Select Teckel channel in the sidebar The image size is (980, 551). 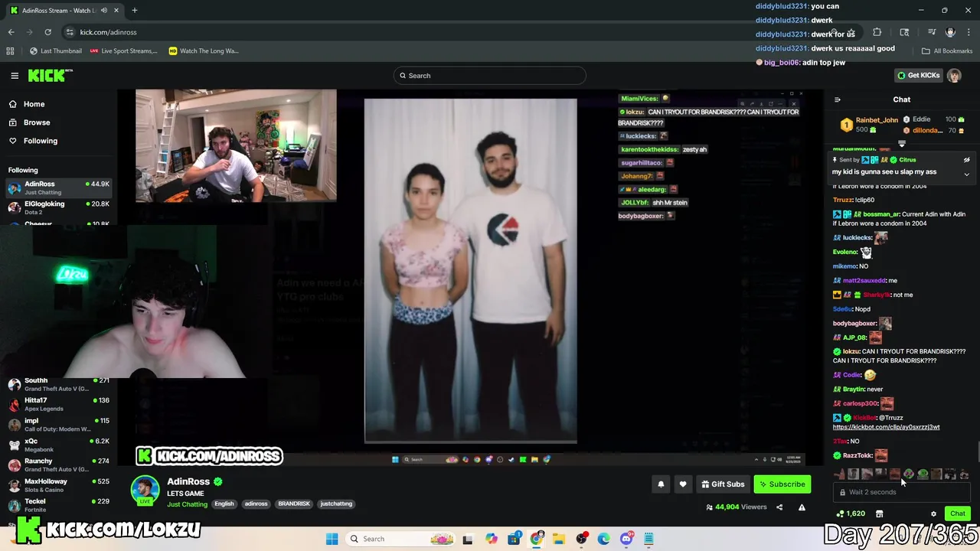pyautogui.click(x=58, y=505)
